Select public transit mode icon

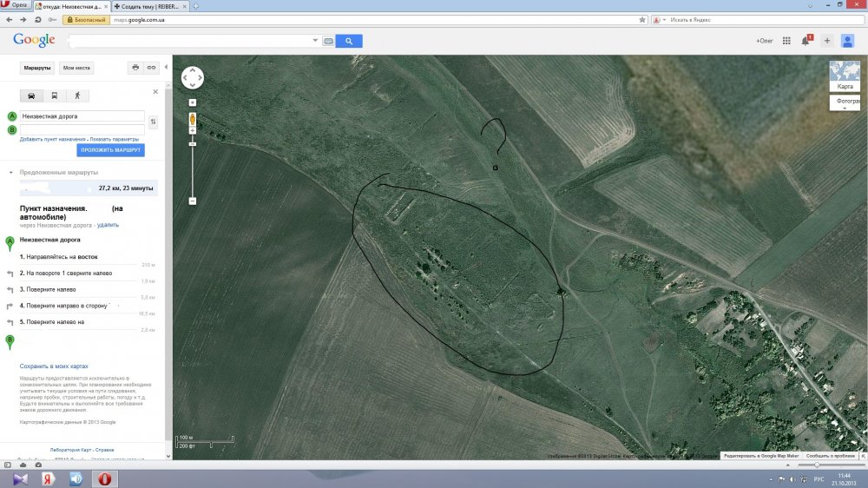tap(54, 96)
